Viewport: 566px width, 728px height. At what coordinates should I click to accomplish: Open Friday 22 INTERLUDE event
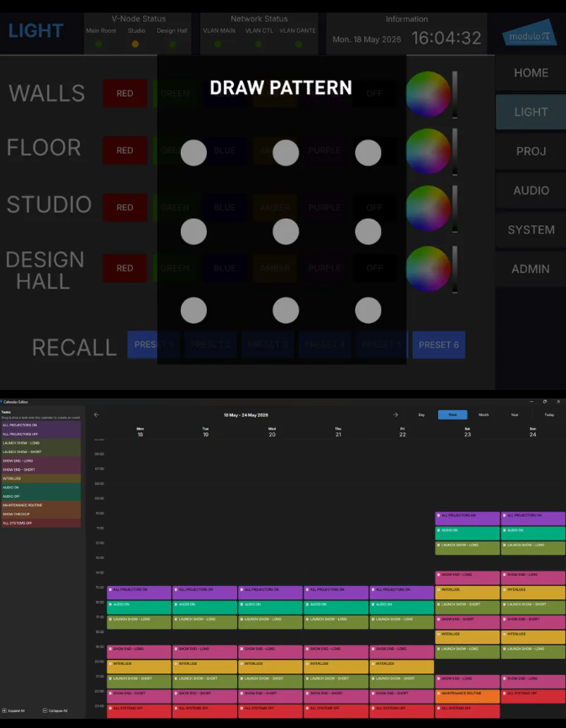pyautogui.click(x=402, y=667)
